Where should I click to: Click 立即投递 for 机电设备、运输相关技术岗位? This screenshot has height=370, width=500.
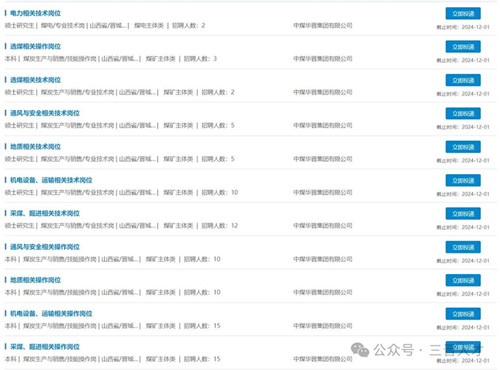click(x=463, y=180)
